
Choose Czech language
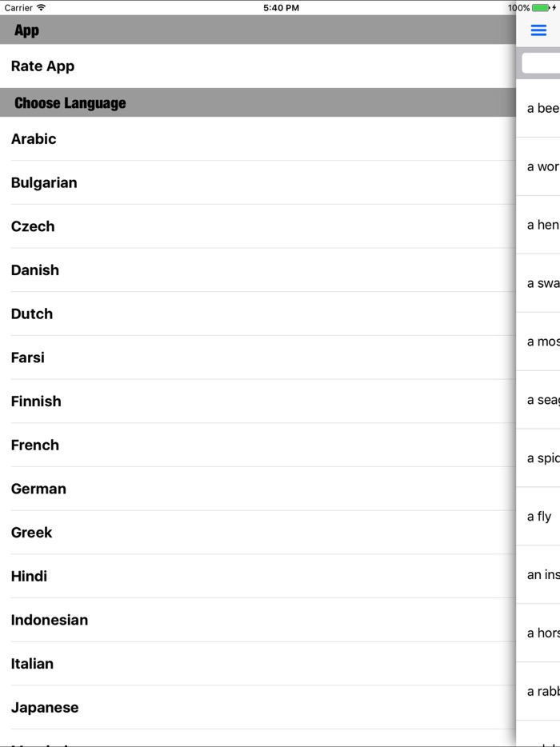click(33, 226)
